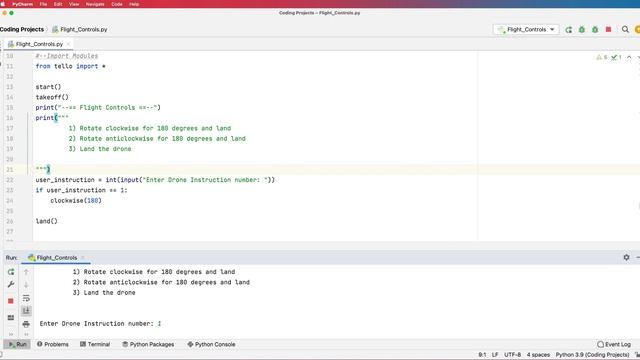
Task: Click the takeoff() call on line 14
Action: click(52, 97)
